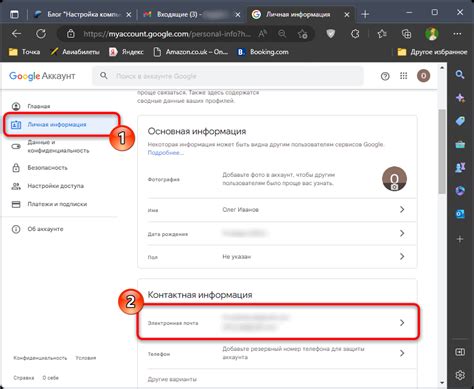
Task: Open Edge Settings and more menu
Action: (457, 34)
